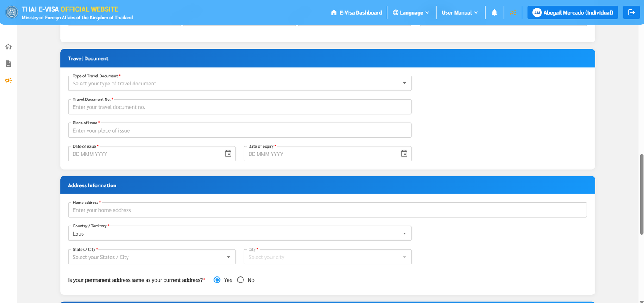Click the orange megaphone icon in header
Image resolution: width=644 pixels, height=303 pixels.
(513, 12)
